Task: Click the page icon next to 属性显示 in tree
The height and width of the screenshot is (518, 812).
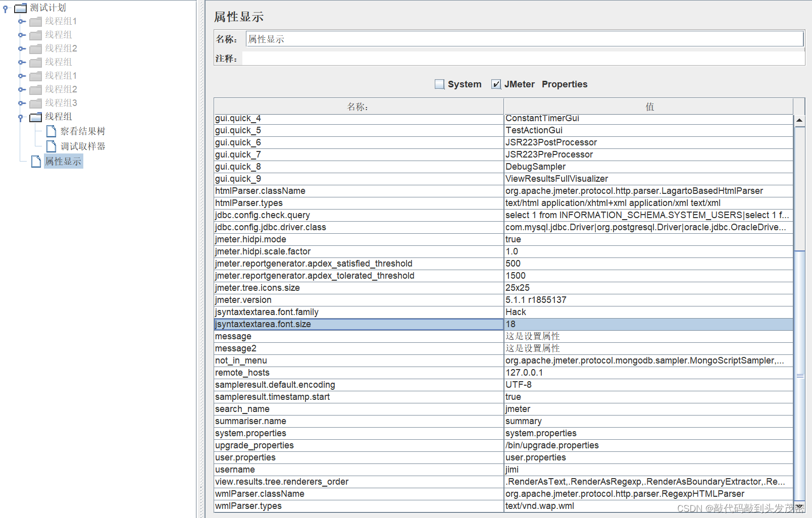Action: coord(36,162)
